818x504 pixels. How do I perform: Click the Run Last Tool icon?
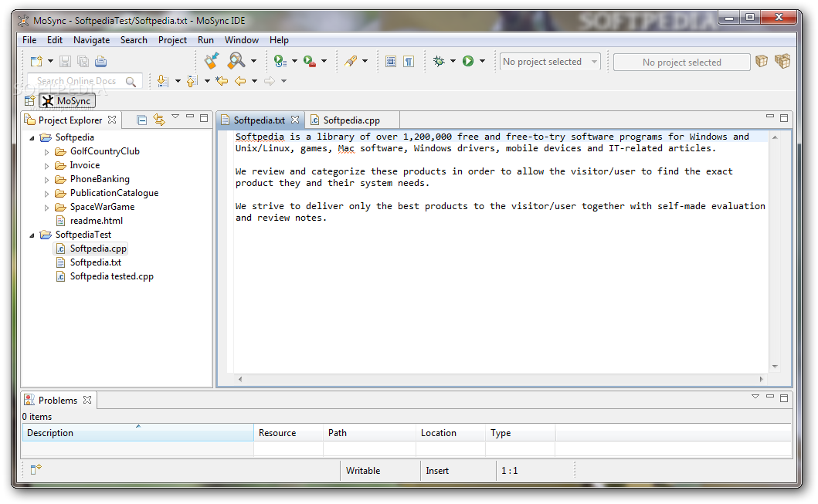[x=280, y=62]
